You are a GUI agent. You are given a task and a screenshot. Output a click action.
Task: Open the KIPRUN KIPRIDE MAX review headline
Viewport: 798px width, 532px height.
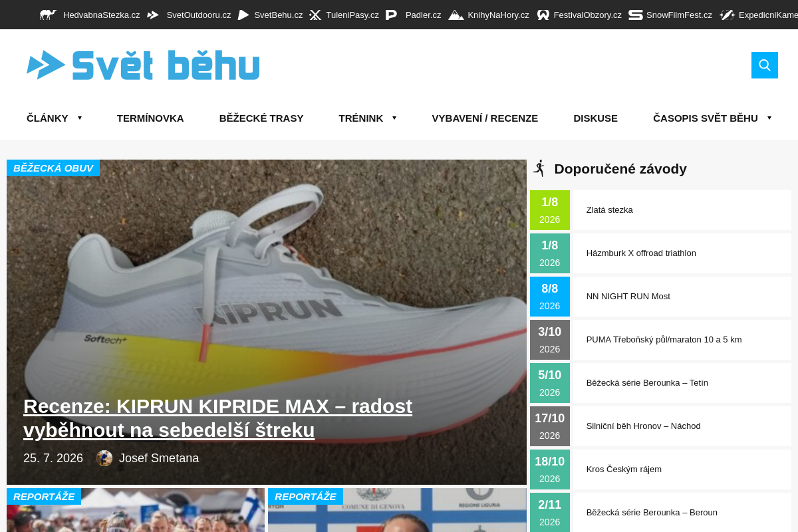click(218, 418)
